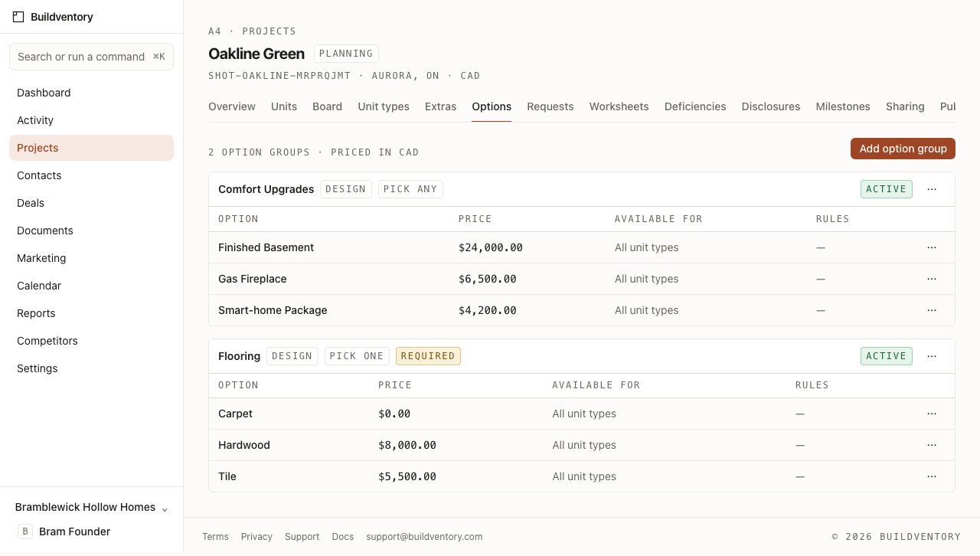
Task: Click the Smart-home Package option name
Action: 273,310
